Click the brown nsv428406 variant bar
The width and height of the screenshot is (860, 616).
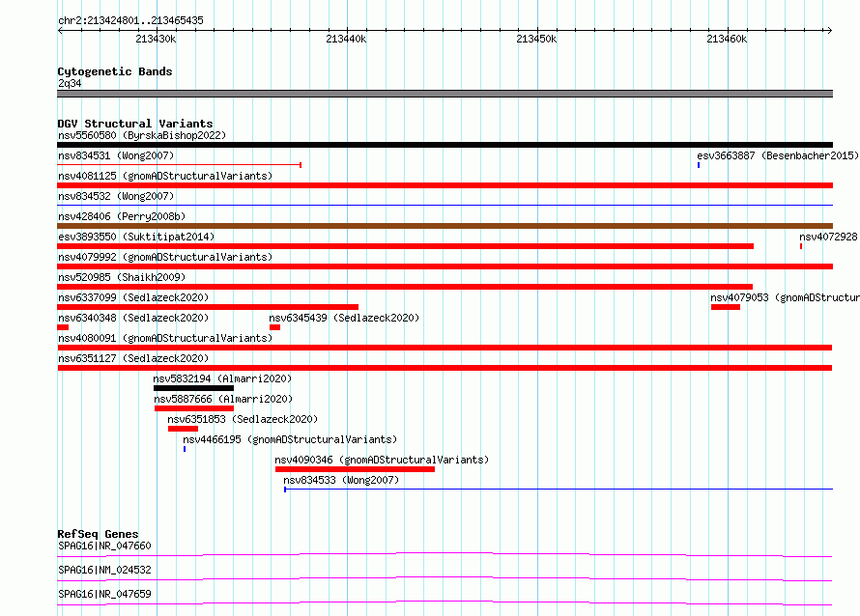(444, 226)
